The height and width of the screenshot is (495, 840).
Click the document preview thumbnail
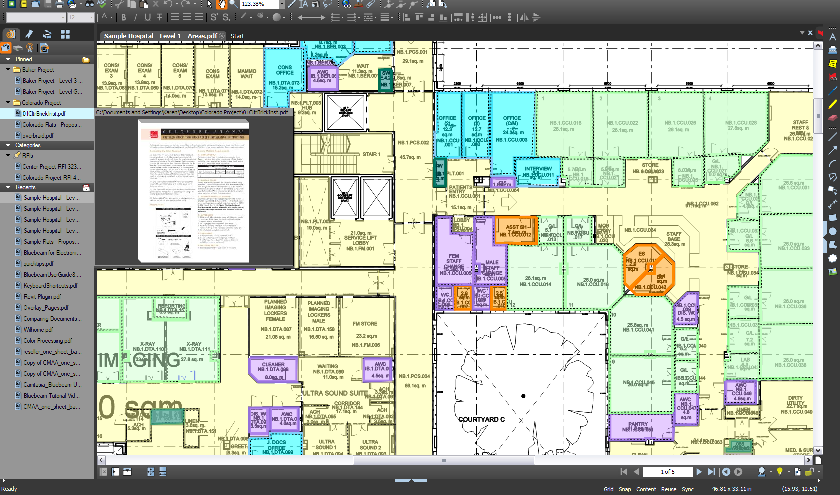point(193,191)
